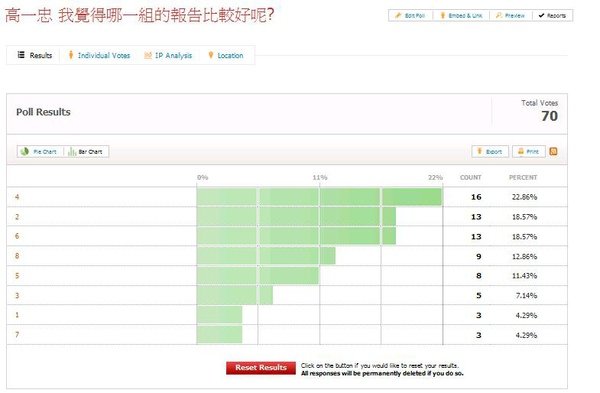The height and width of the screenshot is (393, 600).
Task: Open the Individual Votes tab
Action: tap(99, 55)
